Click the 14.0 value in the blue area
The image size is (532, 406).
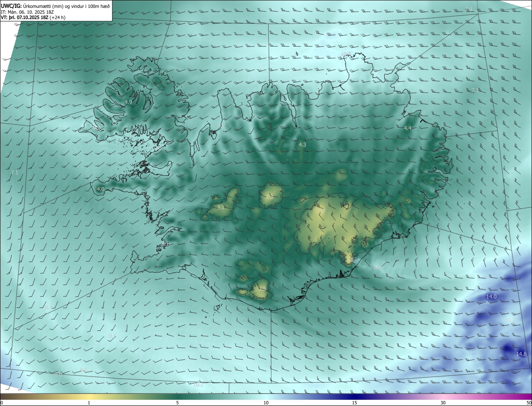pyautogui.click(x=492, y=296)
